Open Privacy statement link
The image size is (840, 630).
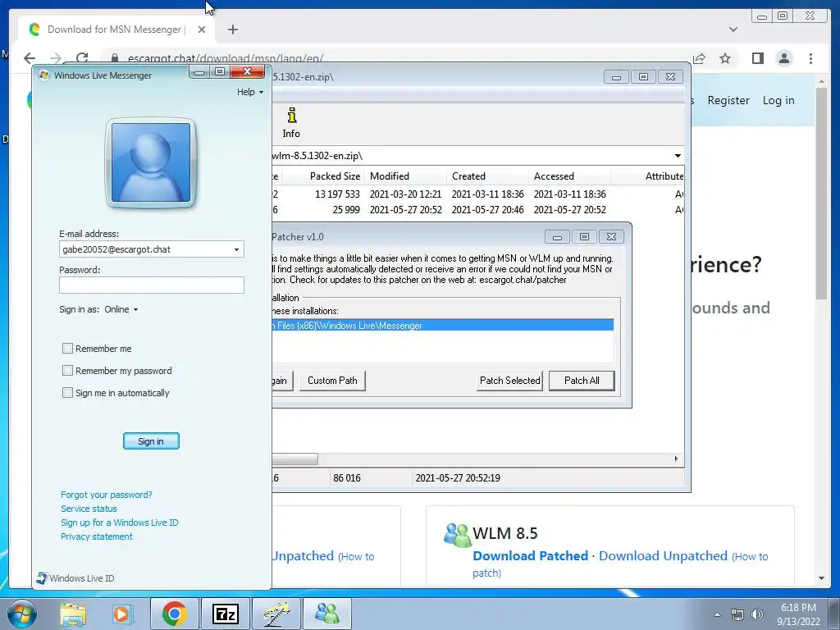tap(97, 536)
